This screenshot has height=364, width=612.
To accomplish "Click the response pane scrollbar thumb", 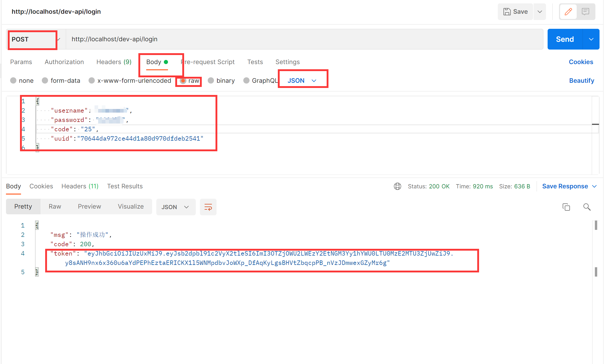I will click(596, 225).
